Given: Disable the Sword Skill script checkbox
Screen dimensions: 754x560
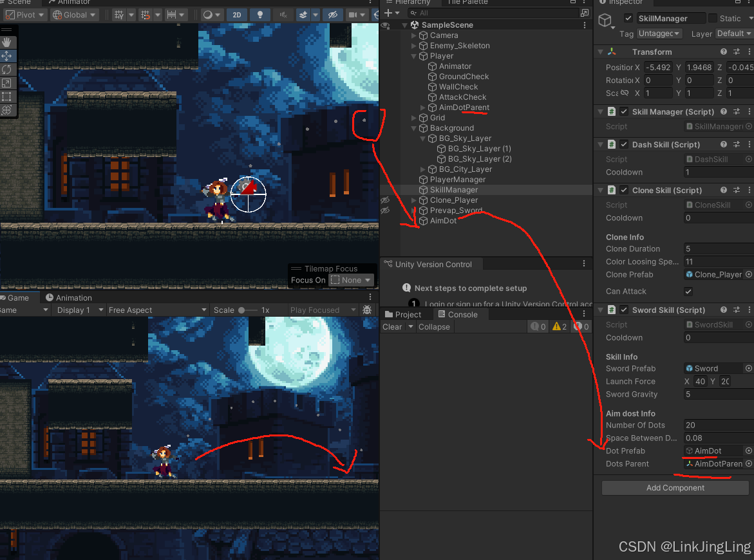Looking at the screenshot, I should tap(624, 310).
